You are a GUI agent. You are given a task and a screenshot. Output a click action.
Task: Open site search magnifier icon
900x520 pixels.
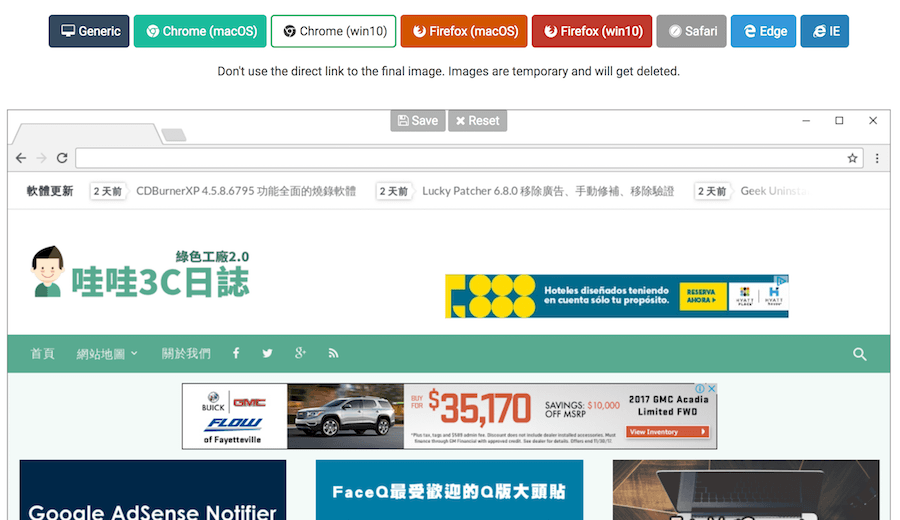click(859, 354)
